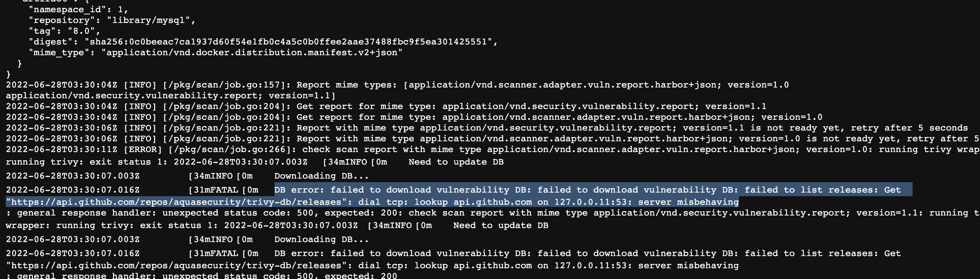Click the mime_type manifest.v2+json value
The image size is (980, 279).
[252, 52]
